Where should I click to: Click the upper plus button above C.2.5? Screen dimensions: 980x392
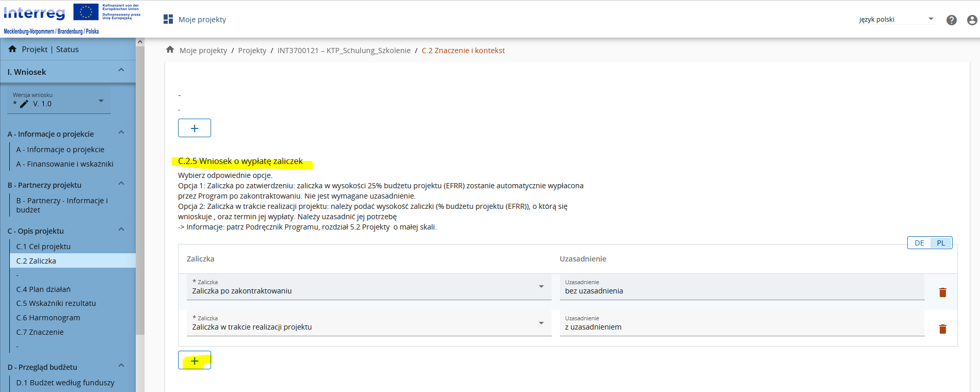click(195, 128)
